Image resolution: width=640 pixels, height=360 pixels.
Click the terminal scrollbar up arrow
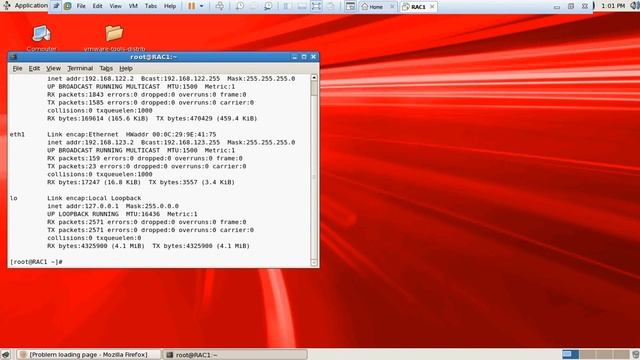(x=314, y=77)
